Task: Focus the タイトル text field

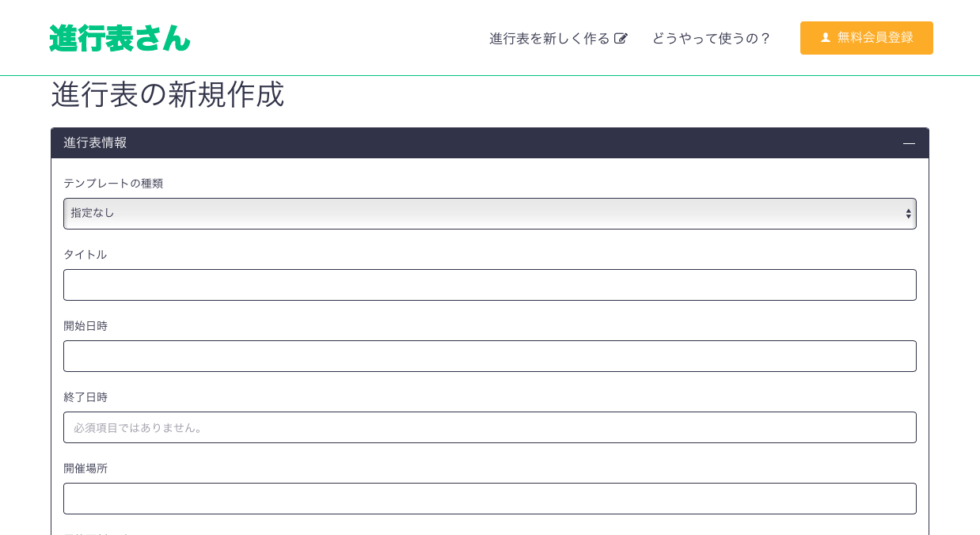Action: (489, 285)
